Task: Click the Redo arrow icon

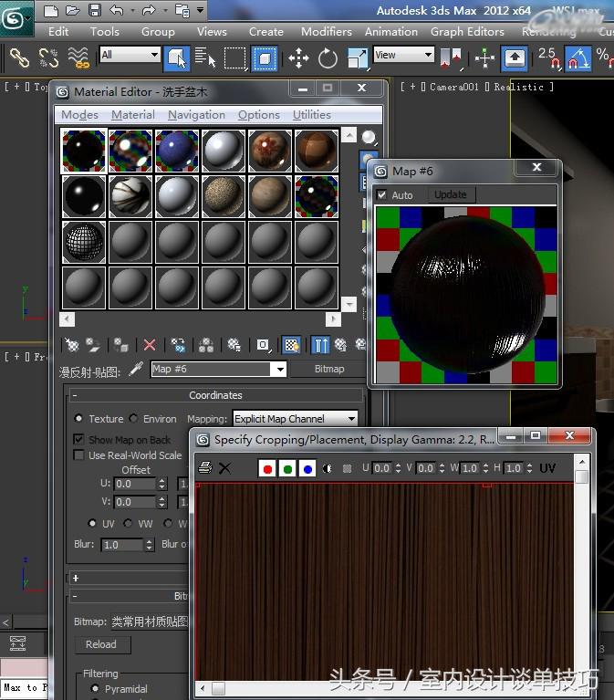Action: [149, 10]
